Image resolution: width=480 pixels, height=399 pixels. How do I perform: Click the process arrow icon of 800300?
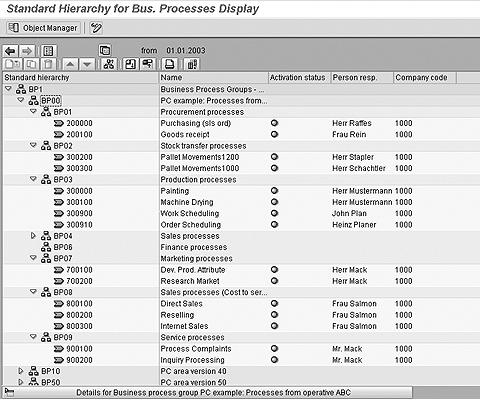[x=59, y=326]
